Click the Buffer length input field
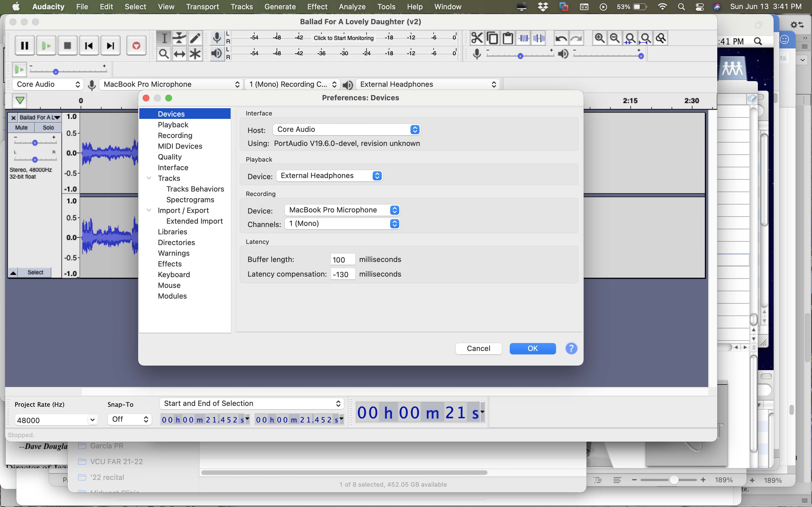The width and height of the screenshot is (812, 507). coord(342,259)
